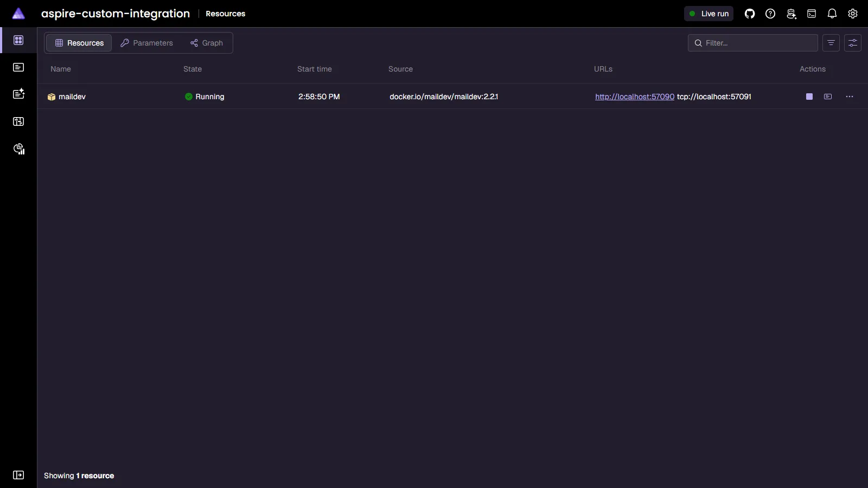Open the Resources page in the sidebar

tap(18, 40)
